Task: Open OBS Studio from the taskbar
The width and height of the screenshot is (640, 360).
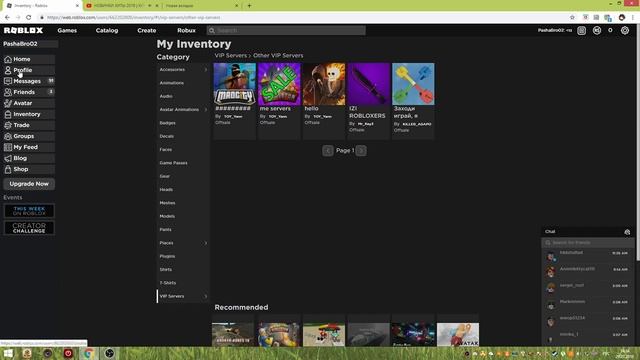Action: (x=109, y=353)
